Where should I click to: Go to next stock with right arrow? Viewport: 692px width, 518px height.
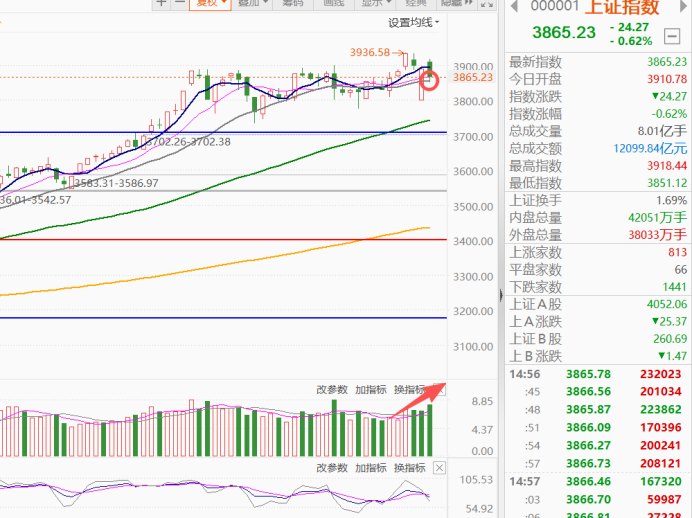684,6
